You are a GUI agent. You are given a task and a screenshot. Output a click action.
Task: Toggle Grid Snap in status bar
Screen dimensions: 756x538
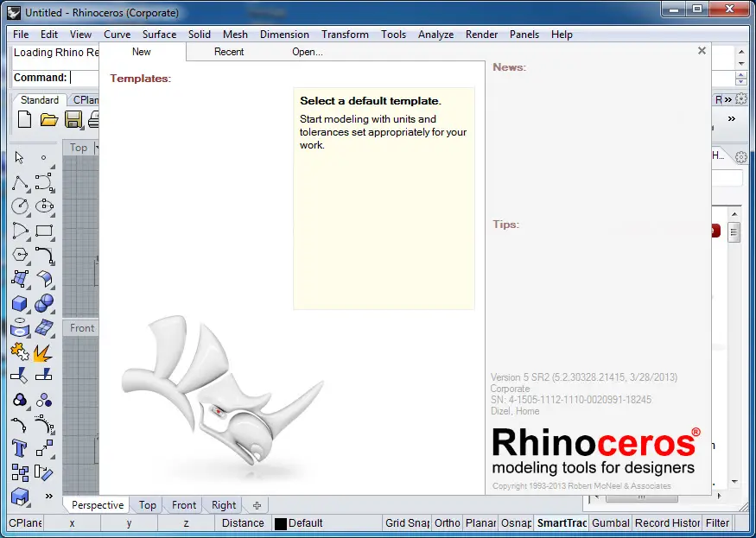pyautogui.click(x=407, y=523)
